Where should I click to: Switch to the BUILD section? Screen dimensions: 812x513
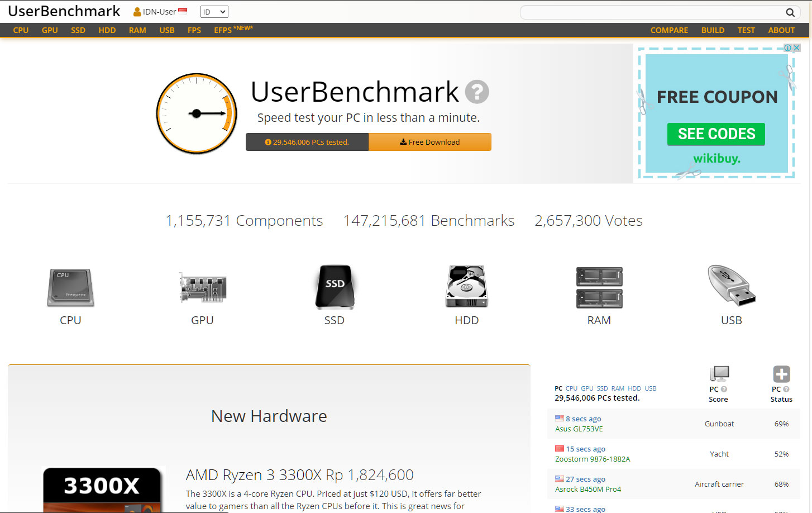point(713,30)
